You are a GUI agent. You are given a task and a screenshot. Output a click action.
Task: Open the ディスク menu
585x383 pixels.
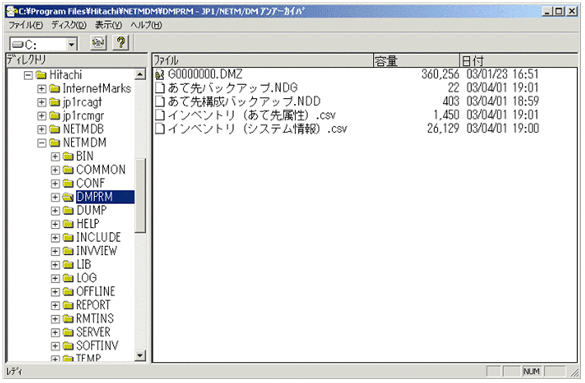click(69, 25)
